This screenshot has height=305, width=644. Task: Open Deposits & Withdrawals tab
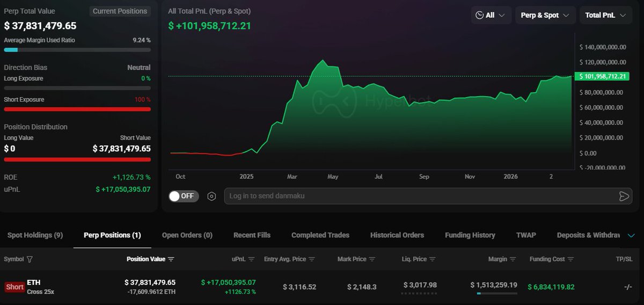(x=589, y=235)
